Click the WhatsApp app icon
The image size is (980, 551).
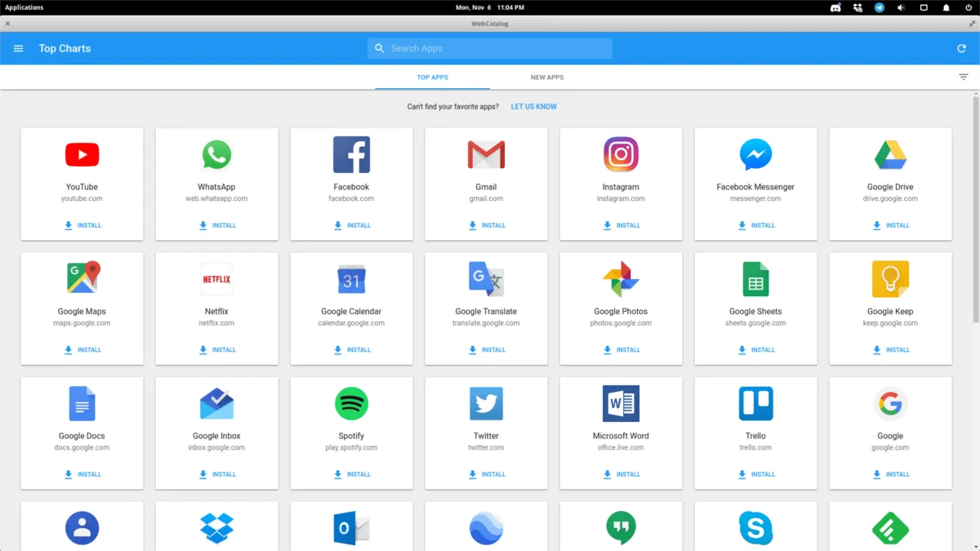point(216,154)
